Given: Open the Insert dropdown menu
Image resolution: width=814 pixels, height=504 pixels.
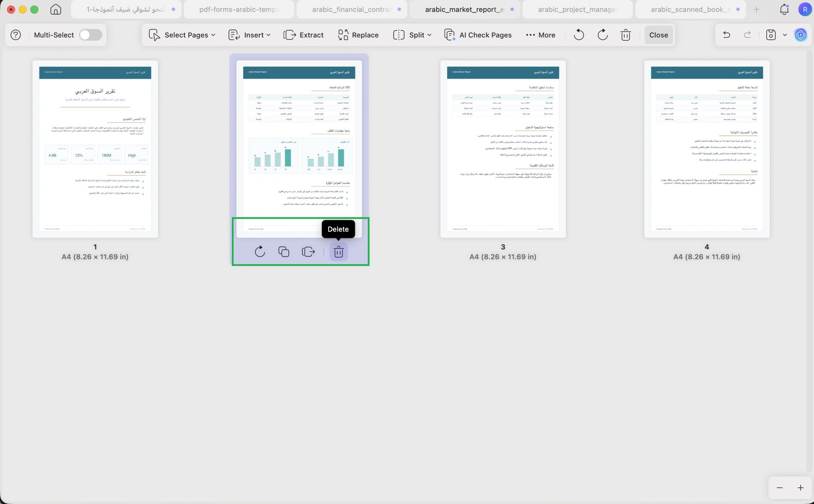Looking at the screenshot, I should (x=249, y=35).
